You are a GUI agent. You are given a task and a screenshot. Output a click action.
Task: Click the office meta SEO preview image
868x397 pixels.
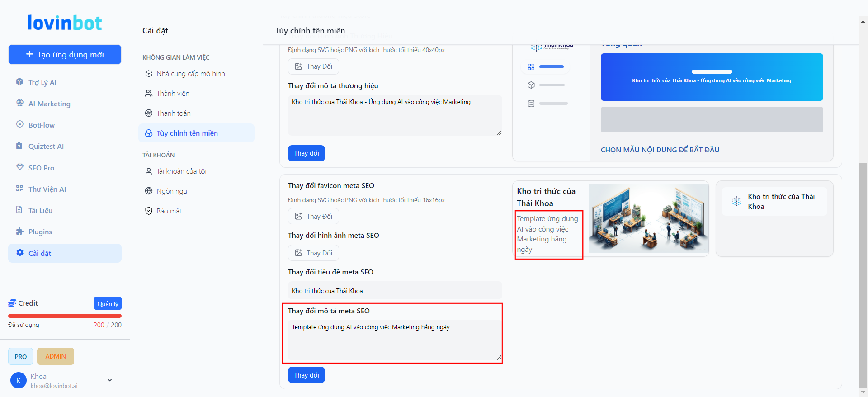click(x=648, y=218)
